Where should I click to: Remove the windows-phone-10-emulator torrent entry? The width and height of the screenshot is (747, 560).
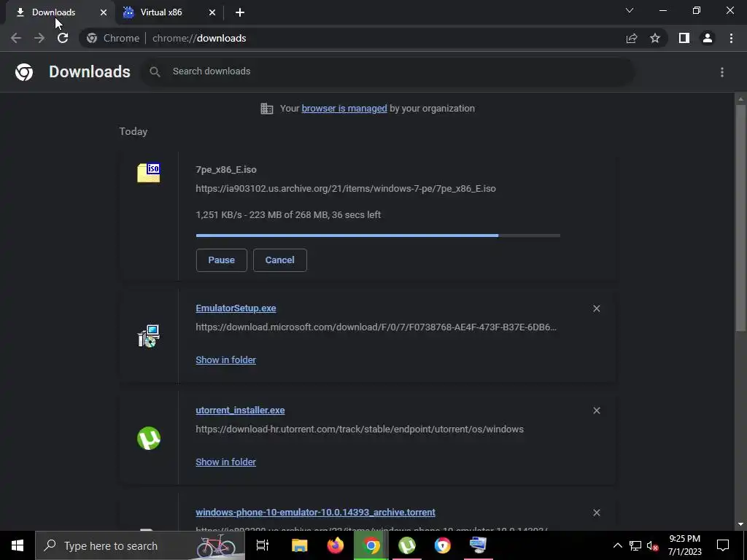597,513
